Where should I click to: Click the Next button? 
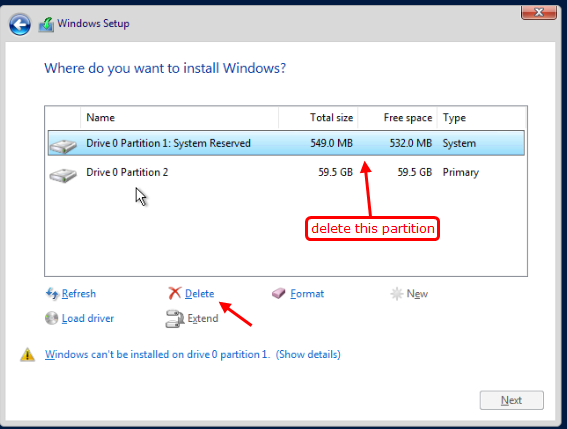coord(511,400)
